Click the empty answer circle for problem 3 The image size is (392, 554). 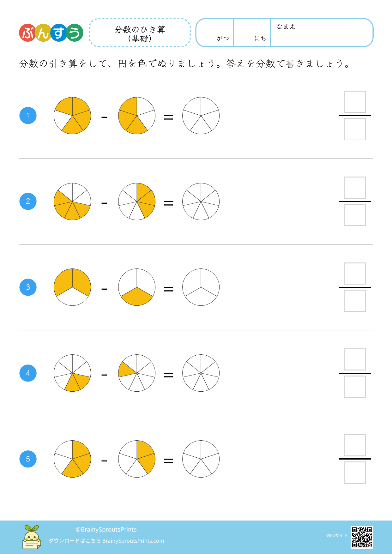click(201, 287)
